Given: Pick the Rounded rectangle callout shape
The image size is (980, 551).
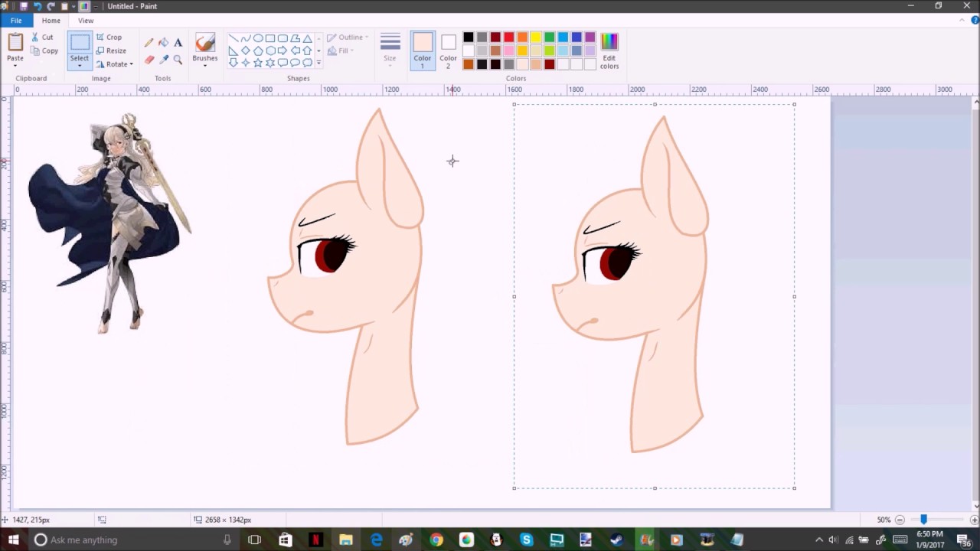Looking at the screenshot, I should 283,63.
